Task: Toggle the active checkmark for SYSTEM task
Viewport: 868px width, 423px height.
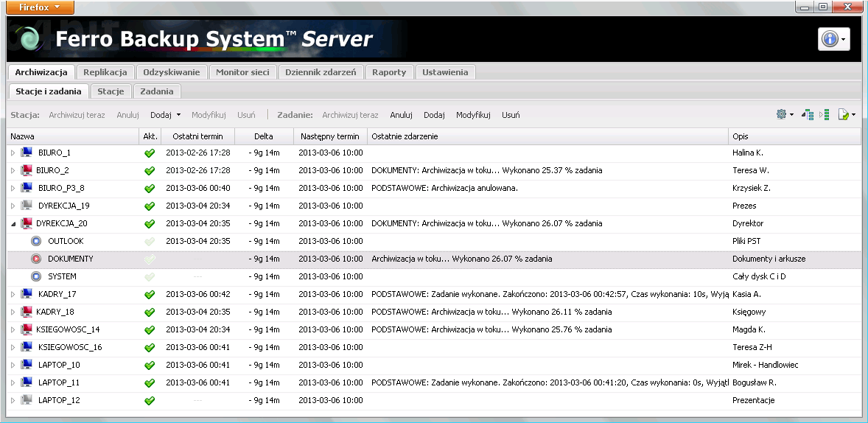Action: (150, 276)
